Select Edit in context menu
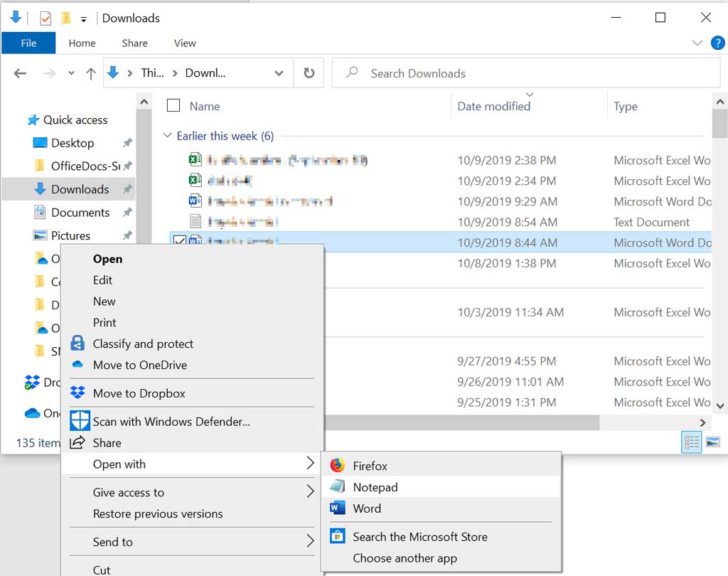 (x=192, y=280)
